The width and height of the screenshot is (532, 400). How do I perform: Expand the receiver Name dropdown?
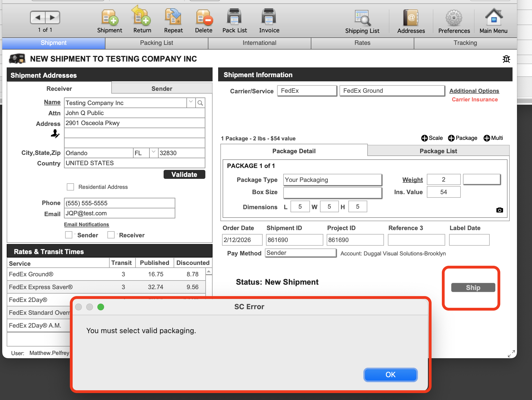tap(191, 103)
